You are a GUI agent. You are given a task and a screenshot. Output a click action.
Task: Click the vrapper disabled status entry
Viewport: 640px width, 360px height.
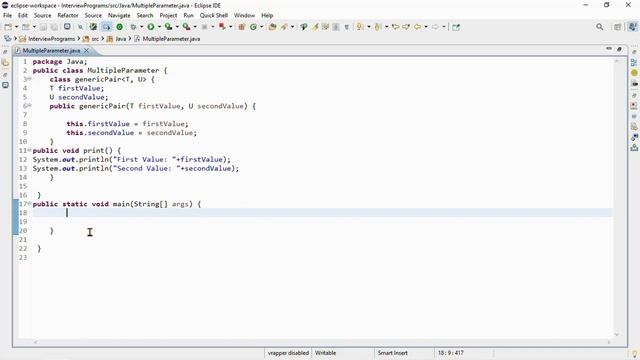(288, 353)
